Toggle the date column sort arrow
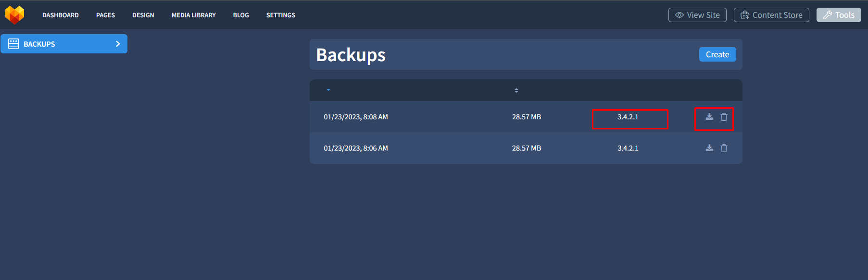 click(328, 90)
